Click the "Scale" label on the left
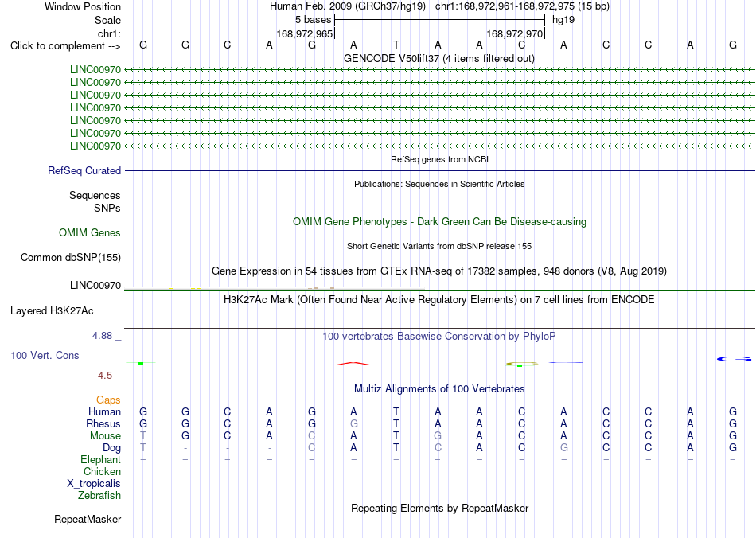This screenshot has height=538, width=756. point(107,20)
